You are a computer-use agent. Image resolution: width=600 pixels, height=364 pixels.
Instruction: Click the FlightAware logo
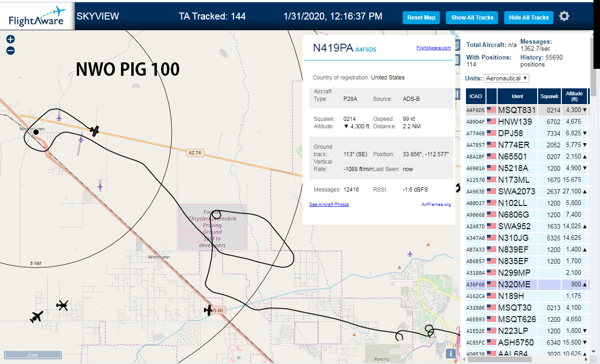coord(37,16)
